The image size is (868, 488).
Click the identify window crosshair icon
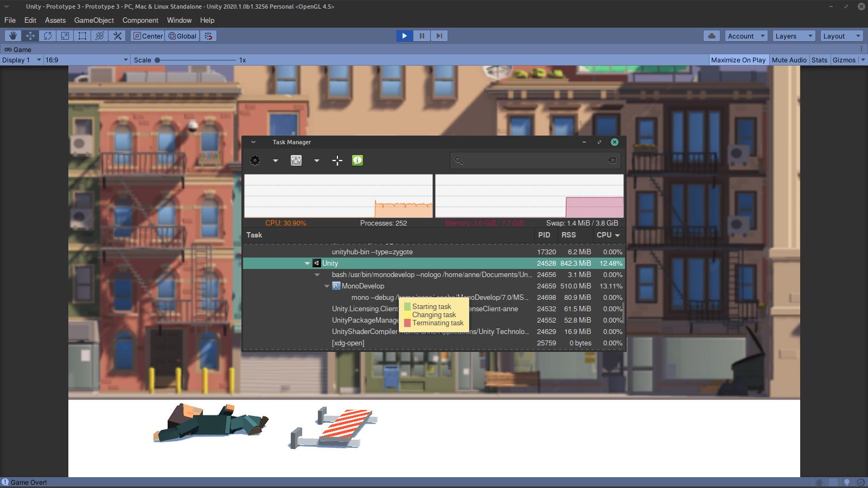click(x=337, y=160)
